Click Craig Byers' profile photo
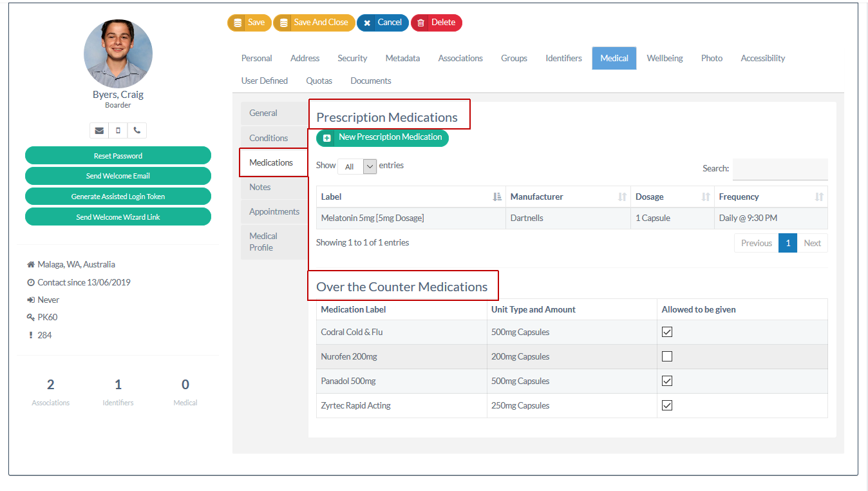The width and height of the screenshot is (868, 491). coord(118,53)
